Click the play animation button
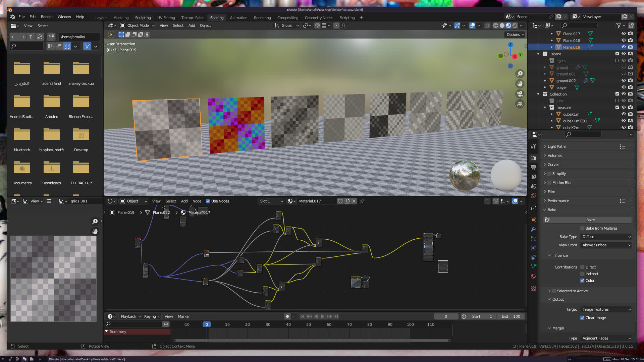The height and width of the screenshot is (362, 644). point(323,316)
